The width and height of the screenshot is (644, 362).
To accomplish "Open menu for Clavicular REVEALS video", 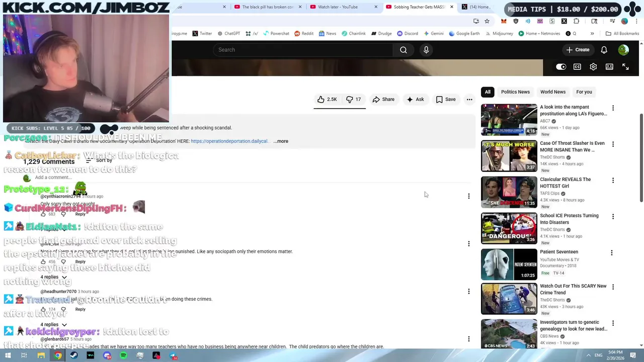I will 613,180.
